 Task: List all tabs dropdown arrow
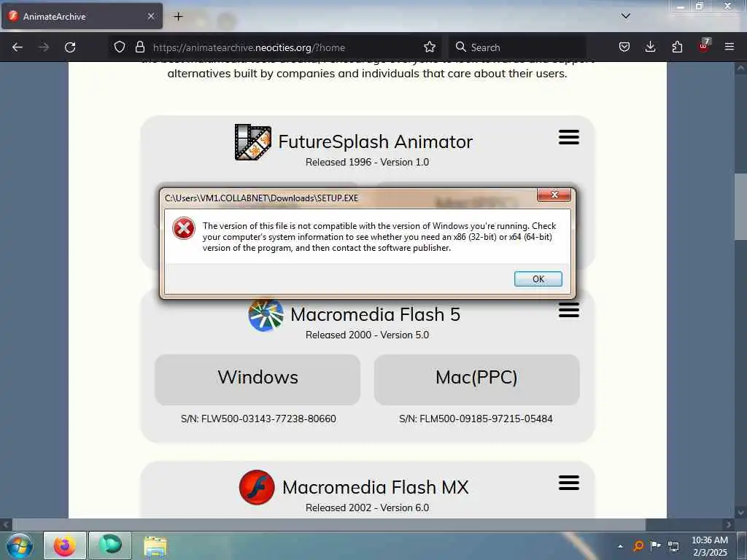625,16
